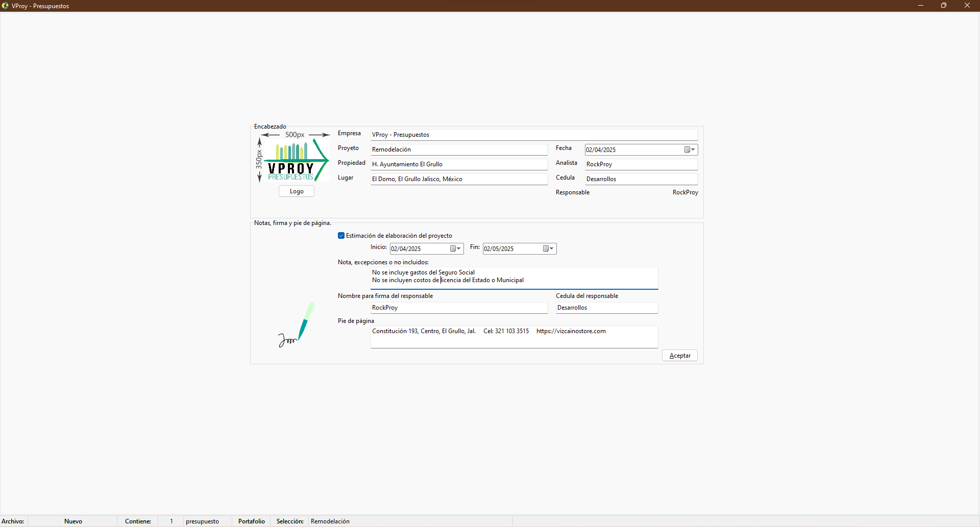Click into the Lugar text field
Viewport: 980px width, 527px height.
pos(458,179)
